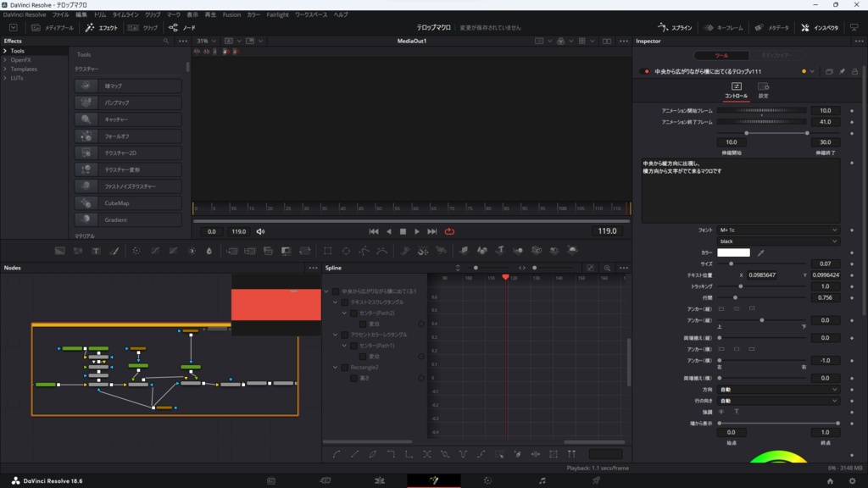Screen dimensions: 868x488
Task: Open the viewer 31% zoom dropdown
Action: click(x=206, y=41)
